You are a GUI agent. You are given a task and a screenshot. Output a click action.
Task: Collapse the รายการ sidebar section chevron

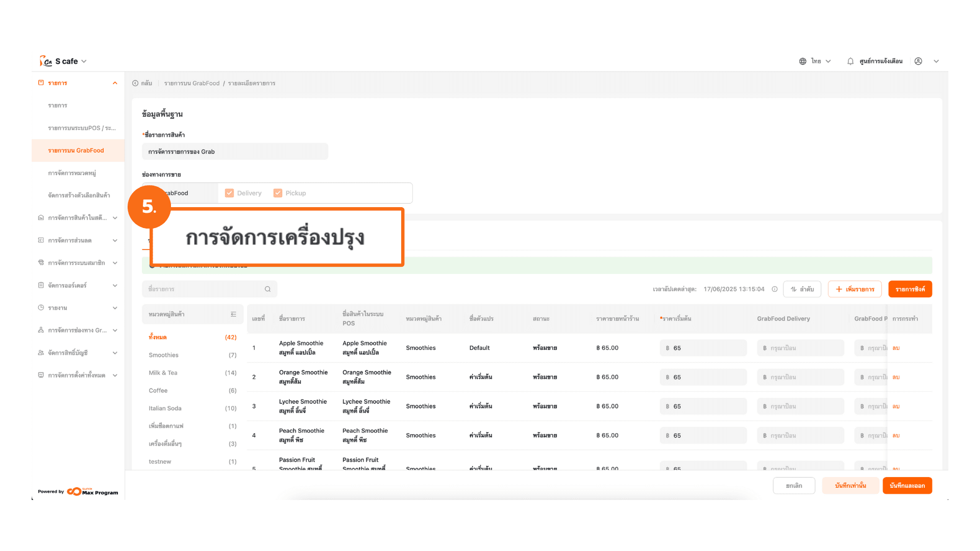[115, 83]
